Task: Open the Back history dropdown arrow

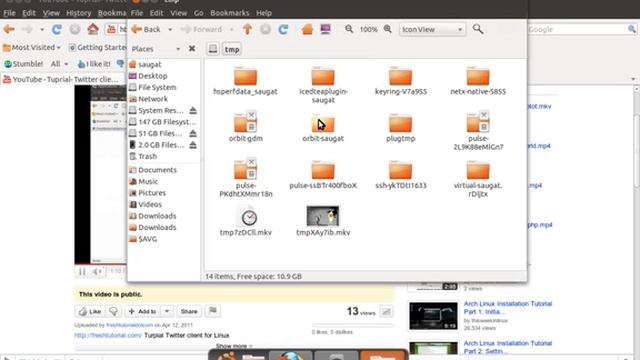Action: click(170, 29)
